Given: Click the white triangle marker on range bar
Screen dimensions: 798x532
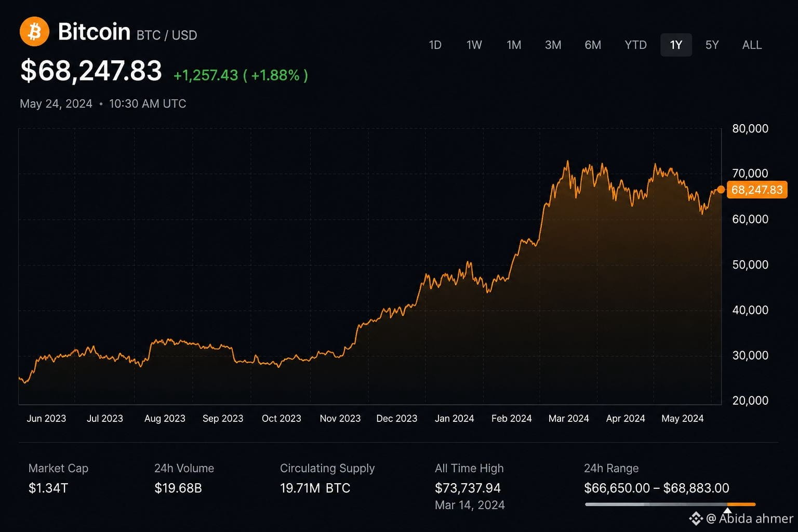Looking at the screenshot, I should pos(727,511).
